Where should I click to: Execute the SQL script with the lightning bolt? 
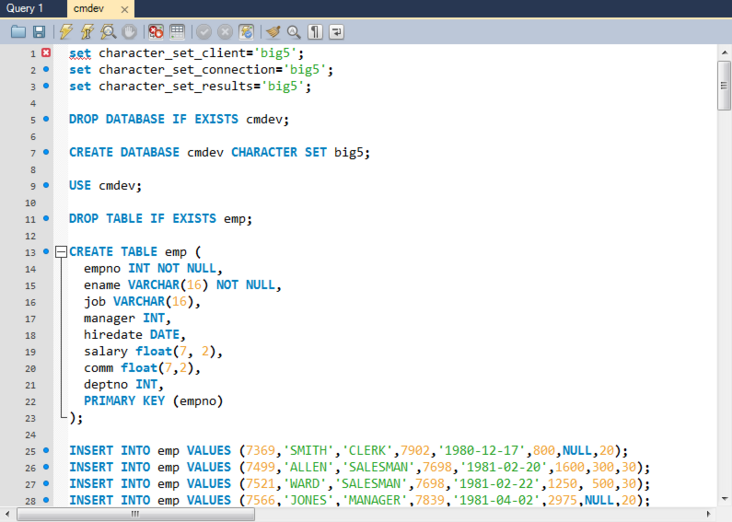tap(66, 32)
